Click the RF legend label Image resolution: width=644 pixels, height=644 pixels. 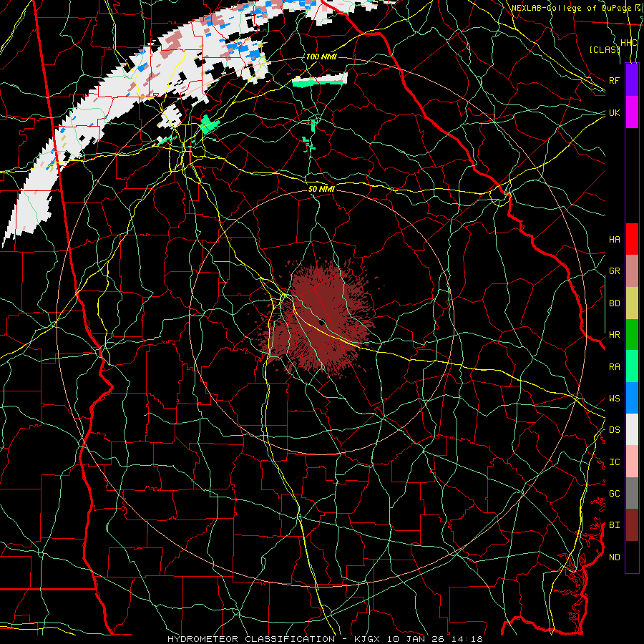[614, 80]
